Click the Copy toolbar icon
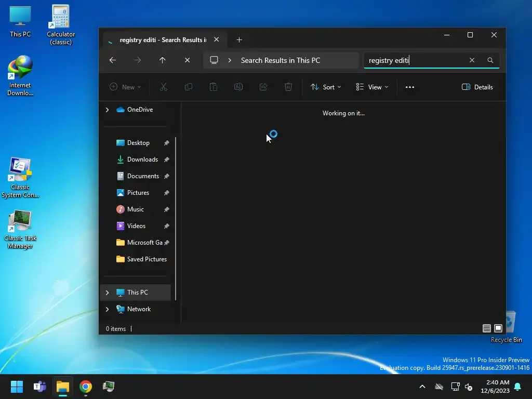The width and height of the screenshot is (532, 399). 188,87
